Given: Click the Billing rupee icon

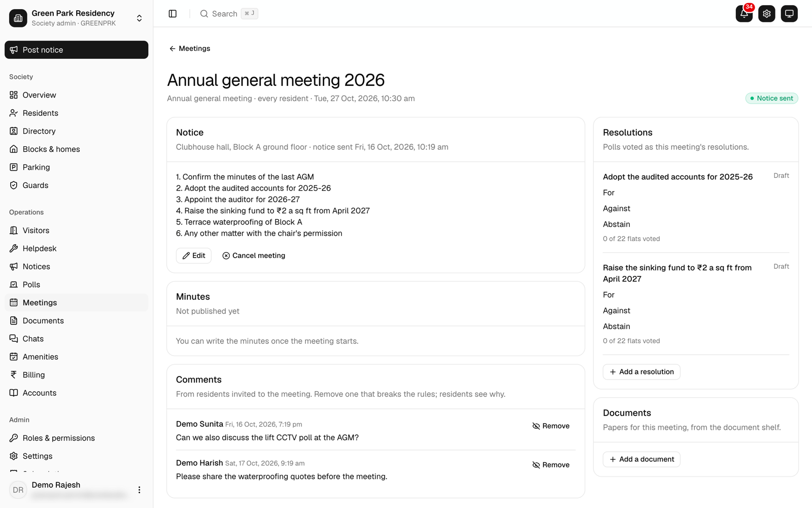Looking at the screenshot, I should [14, 374].
